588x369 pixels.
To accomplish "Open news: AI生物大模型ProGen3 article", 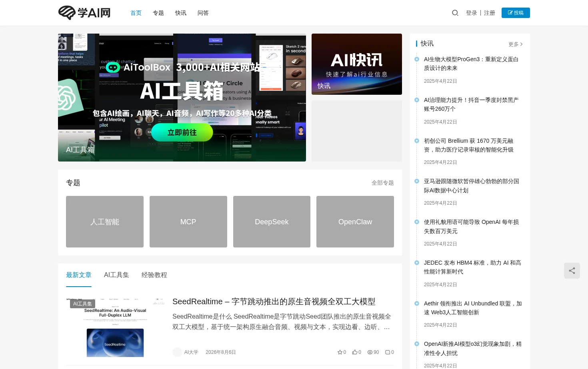I will [x=471, y=64].
